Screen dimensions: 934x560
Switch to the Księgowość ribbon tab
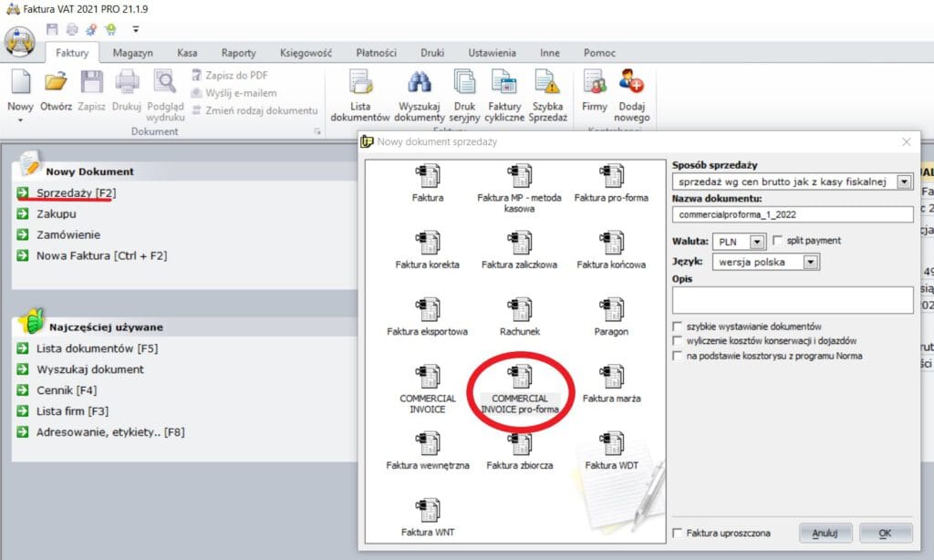coord(305,52)
